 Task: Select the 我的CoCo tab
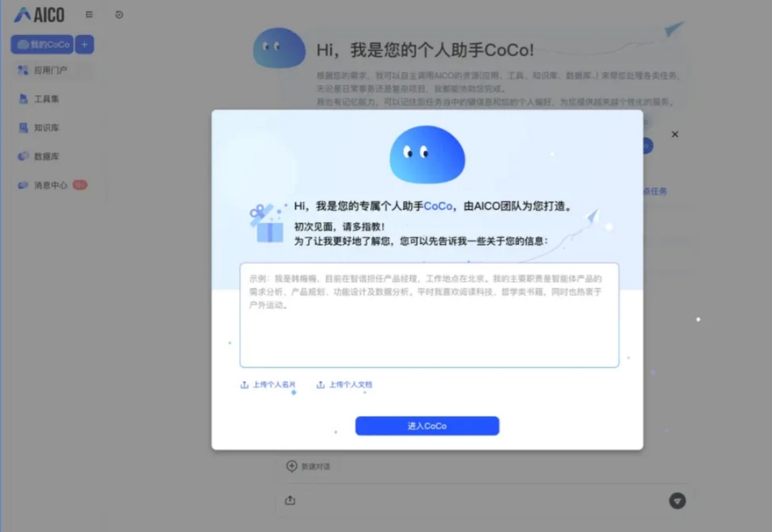tap(42, 44)
